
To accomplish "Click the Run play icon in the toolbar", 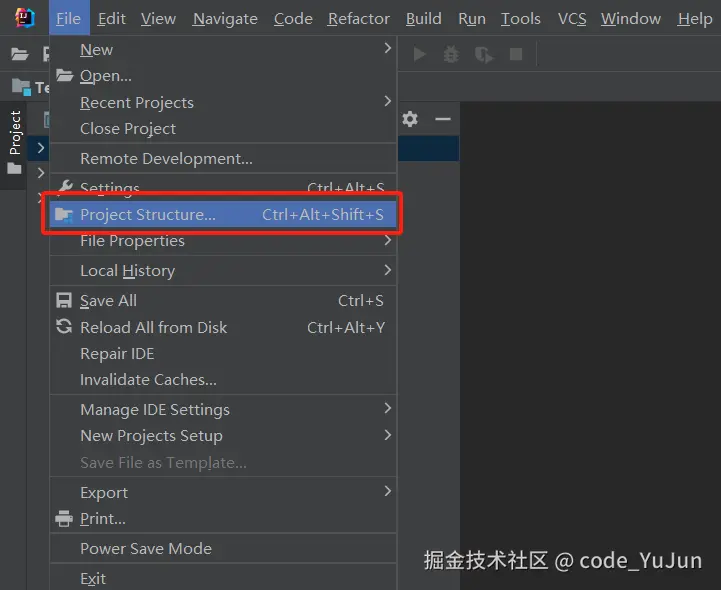I will click(419, 54).
